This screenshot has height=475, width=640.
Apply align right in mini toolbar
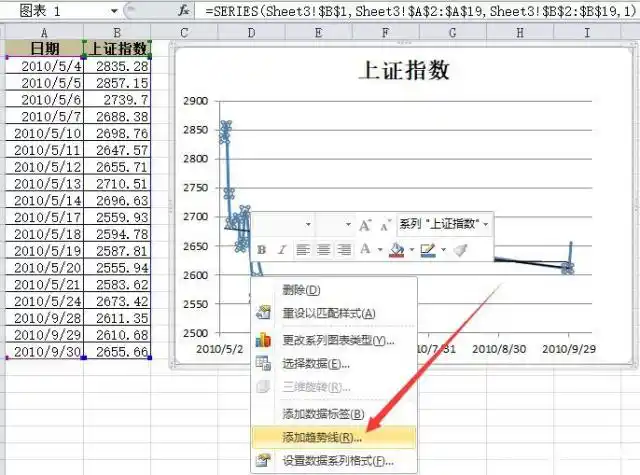[x=344, y=249]
